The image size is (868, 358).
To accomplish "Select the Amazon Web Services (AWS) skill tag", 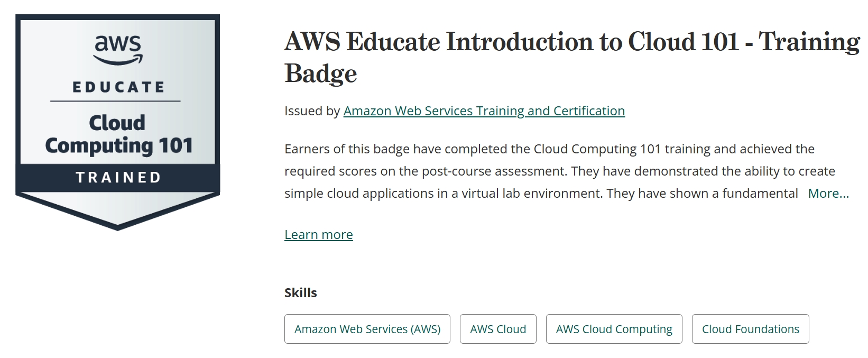I will click(x=367, y=329).
